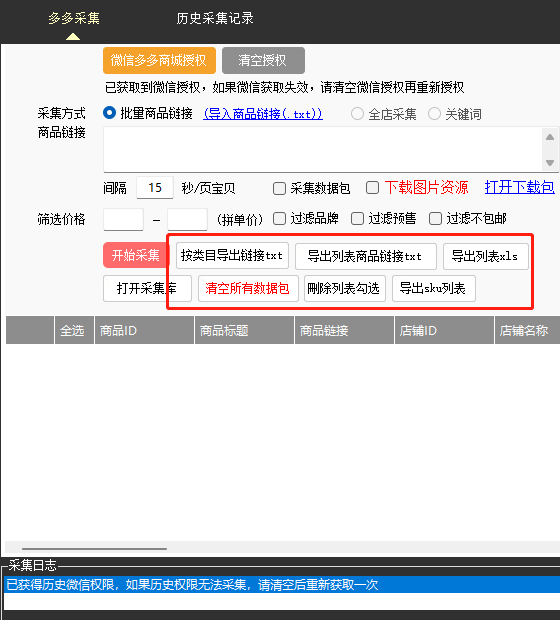Click the 商品链接 column header
Screen dimensions: 560x620
click(344, 330)
